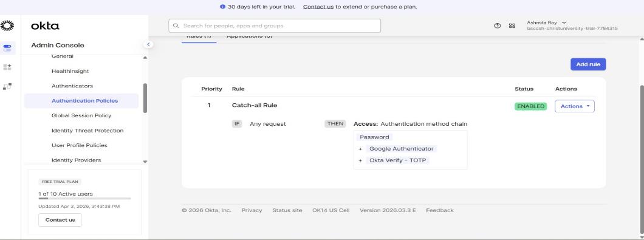Screen dimensions: 644x240
Task: Click the sidebar scroll down arrow
Action: point(145,162)
